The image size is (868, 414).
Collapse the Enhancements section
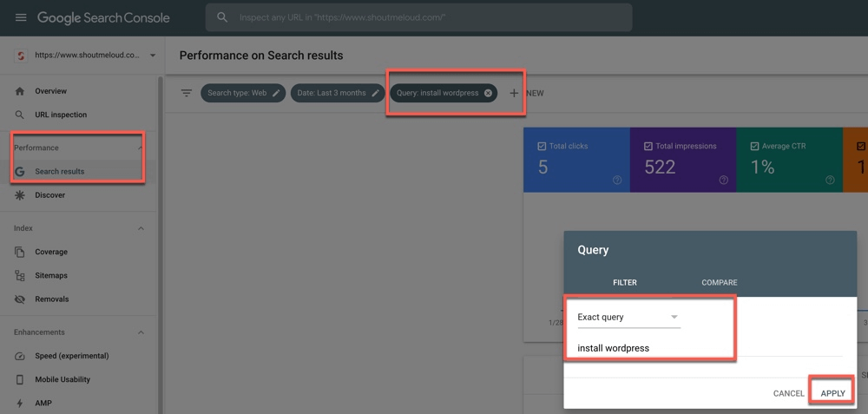(x=141, y=332)
